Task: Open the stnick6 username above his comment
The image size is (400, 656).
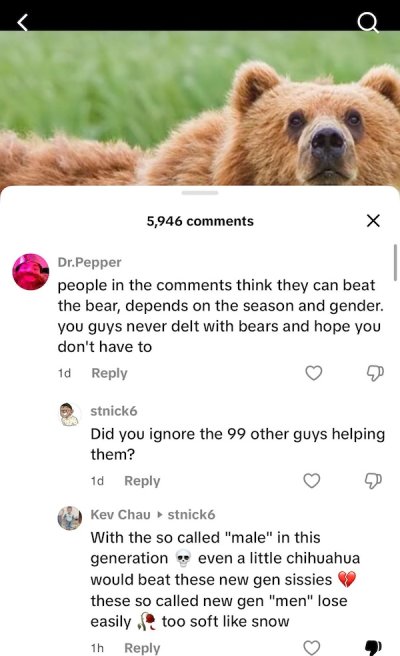Action: click(114, 411)
